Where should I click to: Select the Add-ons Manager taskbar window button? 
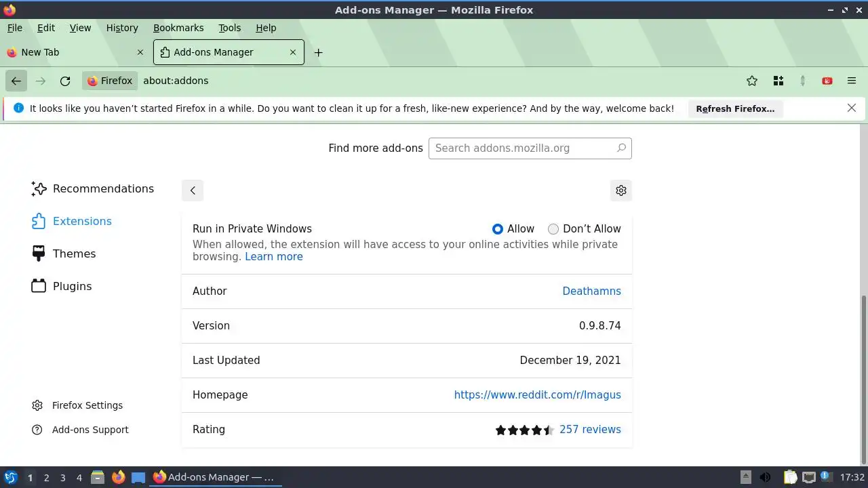(x=214, y=477)
